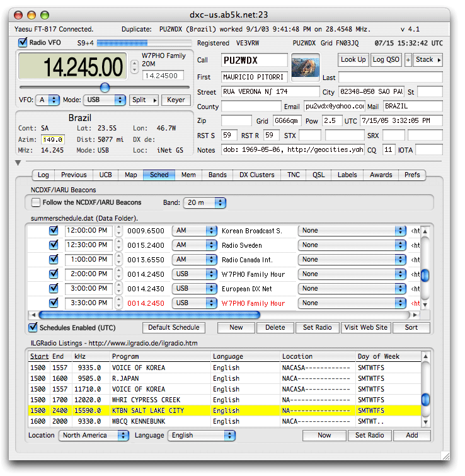The width and height of the screenshot is (465, 476).
Task: Toggle the Radio VFO checkbox
Action: point(23,43)
